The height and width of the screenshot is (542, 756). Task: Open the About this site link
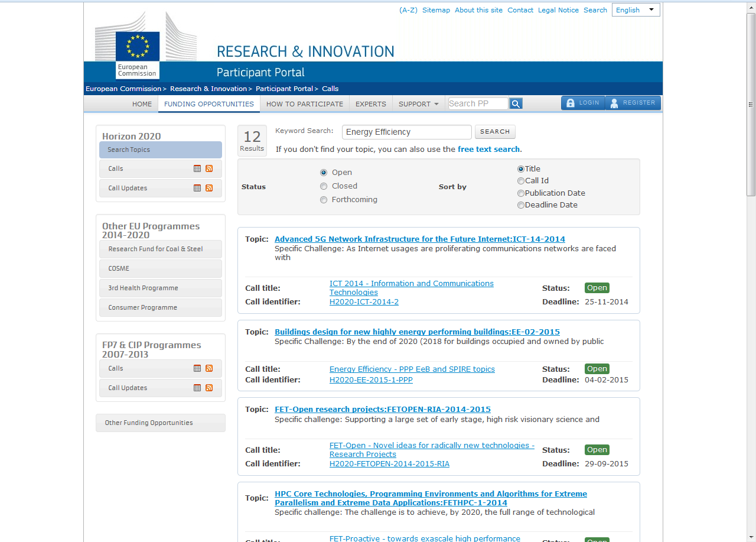[x=479, y=10]
